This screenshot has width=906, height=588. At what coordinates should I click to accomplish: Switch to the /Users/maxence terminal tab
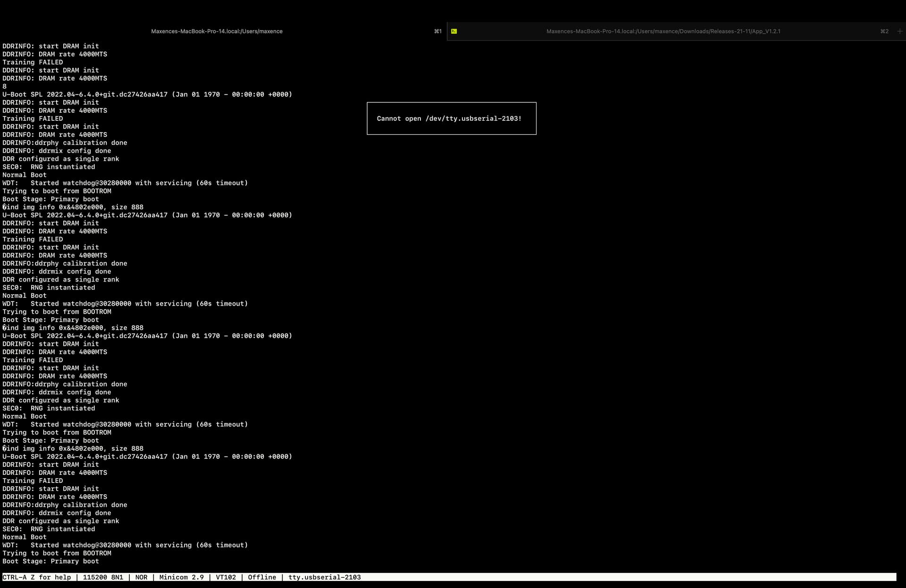point(217,31)
